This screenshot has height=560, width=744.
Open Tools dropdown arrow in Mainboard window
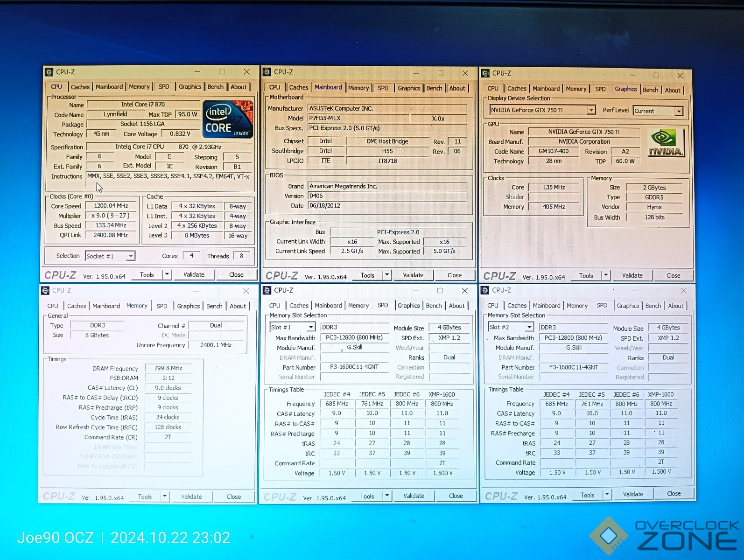387,275
